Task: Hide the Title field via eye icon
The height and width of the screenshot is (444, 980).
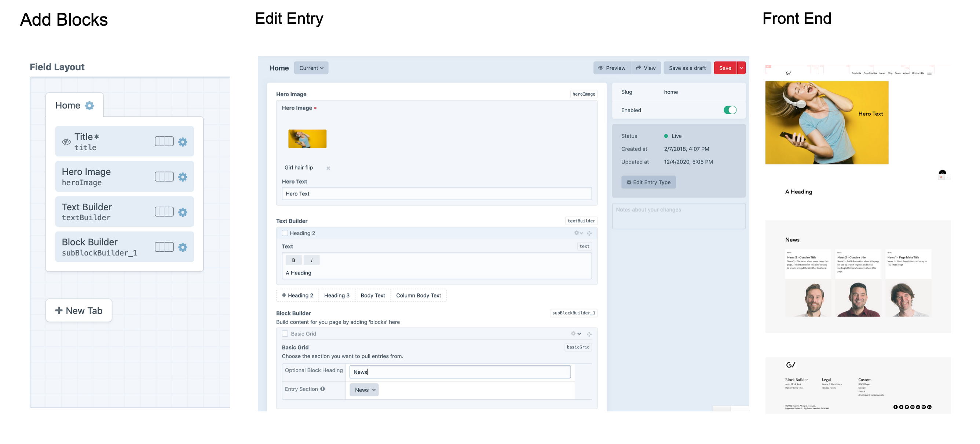Action: [67, 141]
